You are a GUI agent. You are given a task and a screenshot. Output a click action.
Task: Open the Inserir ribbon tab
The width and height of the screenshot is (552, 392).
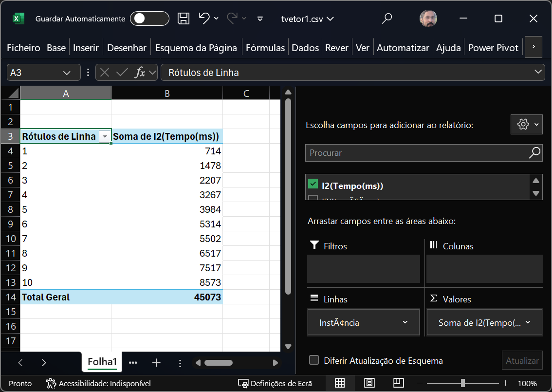click(86, 48)
